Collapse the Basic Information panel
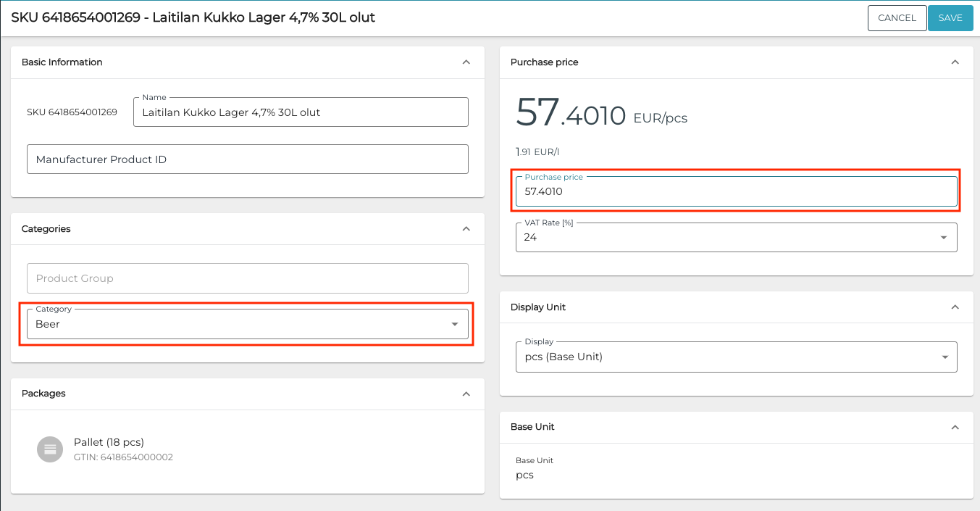This screenshot has width=980, height=511. click(x=466, y=62)
